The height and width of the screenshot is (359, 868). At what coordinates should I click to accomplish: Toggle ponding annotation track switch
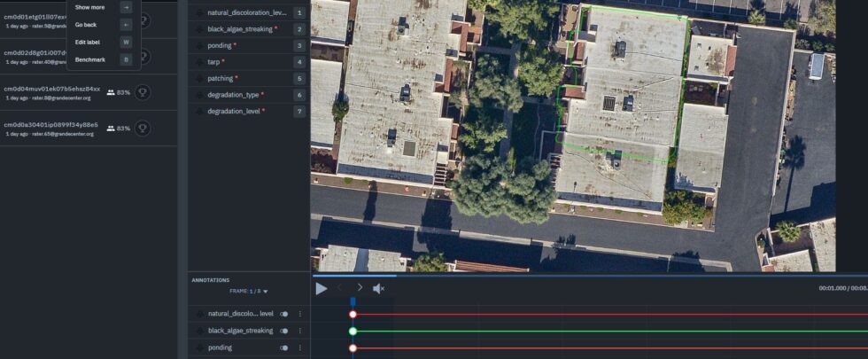[284, 347]
